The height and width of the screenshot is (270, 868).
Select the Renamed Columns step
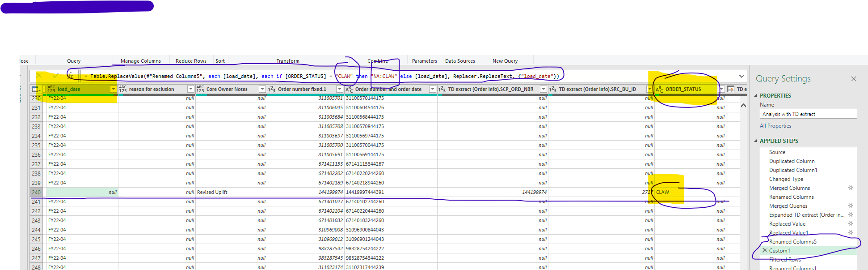click(x=791, y=197)
